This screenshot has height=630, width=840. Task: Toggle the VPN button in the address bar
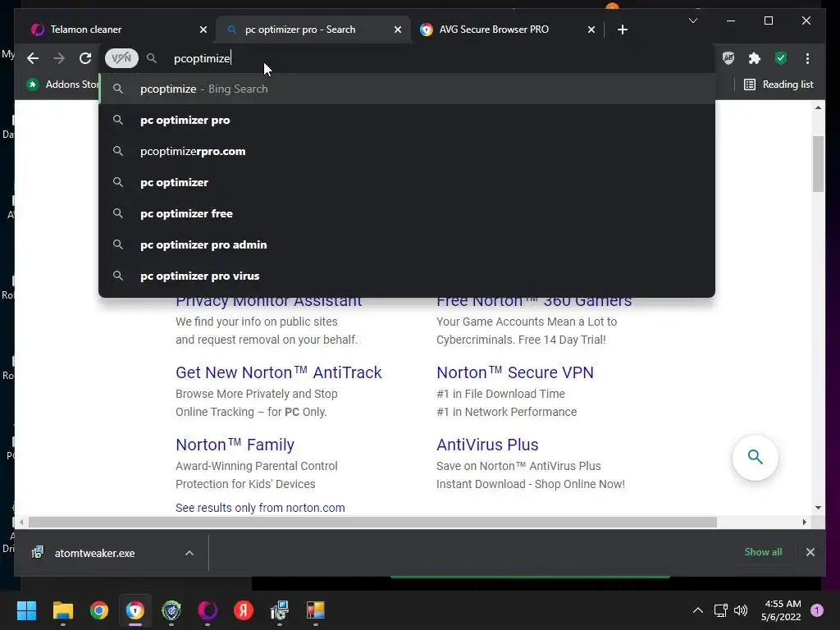coord(121,58)
